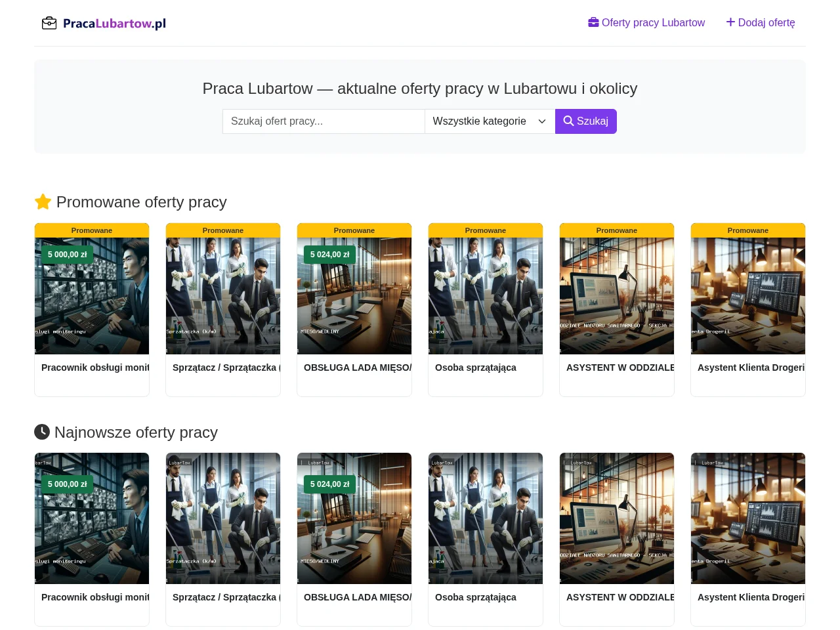Click OBSŁUGA LADA MIĘSO title under Najnowsze oferty

tap(358, 597)
